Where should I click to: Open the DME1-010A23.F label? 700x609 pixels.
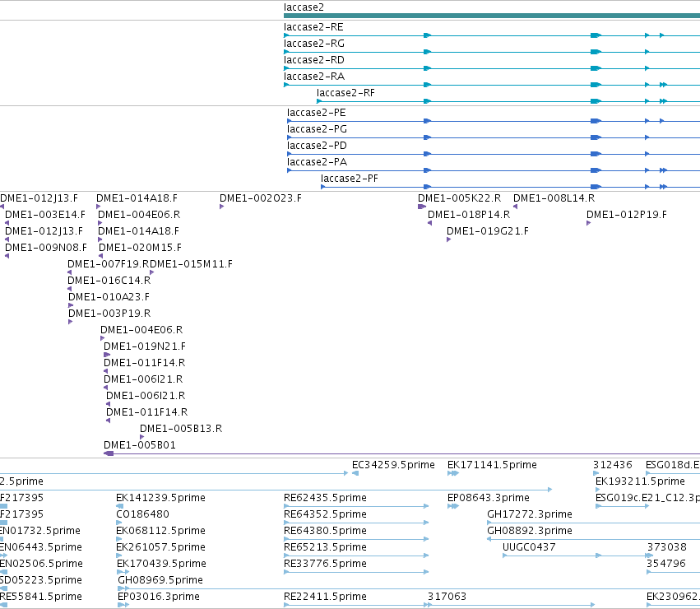109,297
